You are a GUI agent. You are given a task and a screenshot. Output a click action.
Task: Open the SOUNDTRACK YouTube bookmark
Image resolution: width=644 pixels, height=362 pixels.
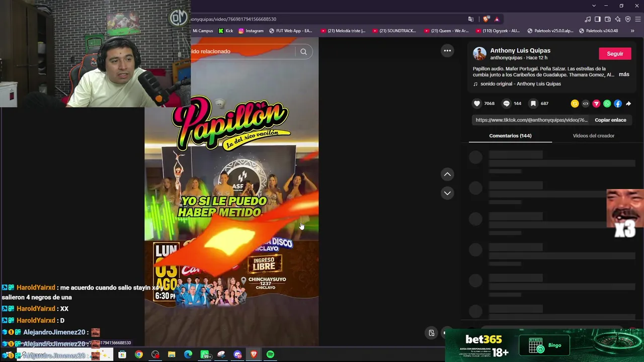coord(394,31)
